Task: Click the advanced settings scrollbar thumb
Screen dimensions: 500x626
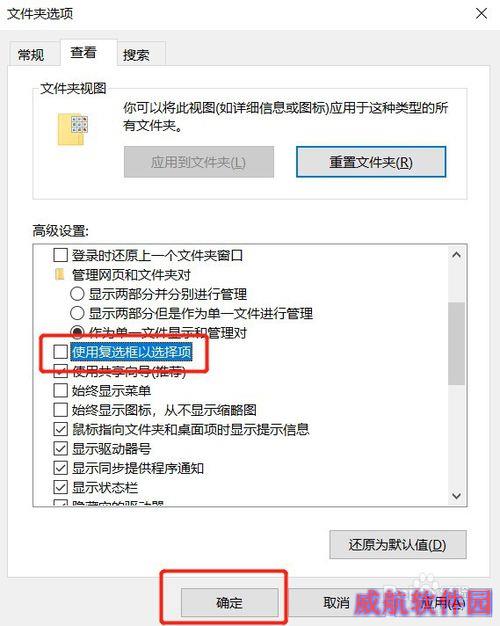Action: click(x=456, y=343)
